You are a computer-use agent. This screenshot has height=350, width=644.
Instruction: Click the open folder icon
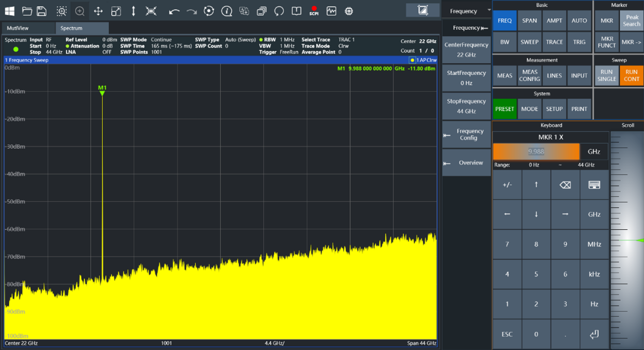tap(27, 11)
